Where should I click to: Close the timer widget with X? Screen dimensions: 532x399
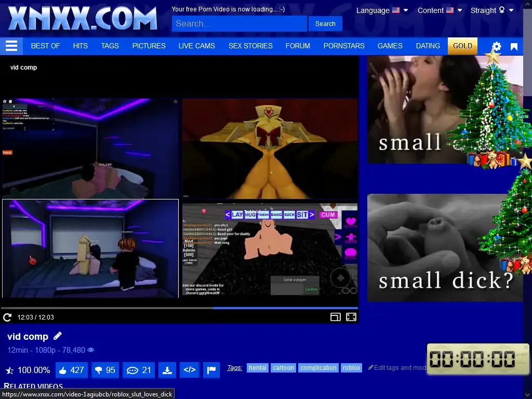click(526, 347)
